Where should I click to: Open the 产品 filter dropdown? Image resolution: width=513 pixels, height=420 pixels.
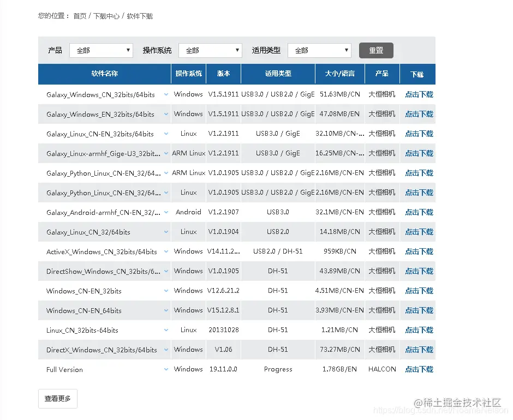pyautogui.click(x=101, y=50)
